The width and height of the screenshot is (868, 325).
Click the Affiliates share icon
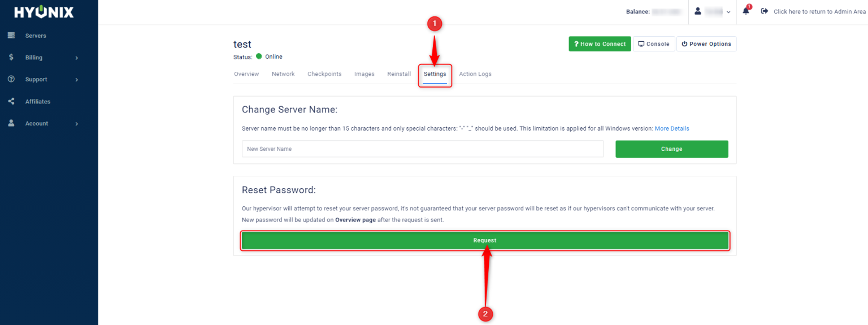11,101
